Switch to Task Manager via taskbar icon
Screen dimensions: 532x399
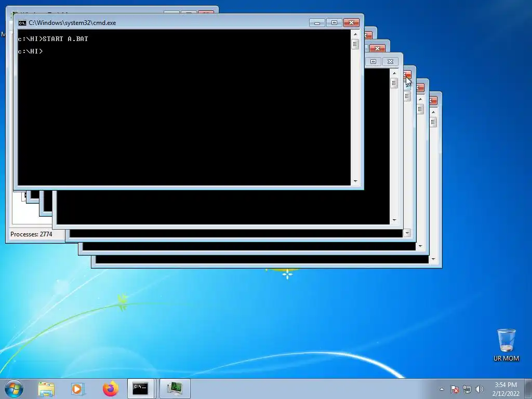coord(175,389)
